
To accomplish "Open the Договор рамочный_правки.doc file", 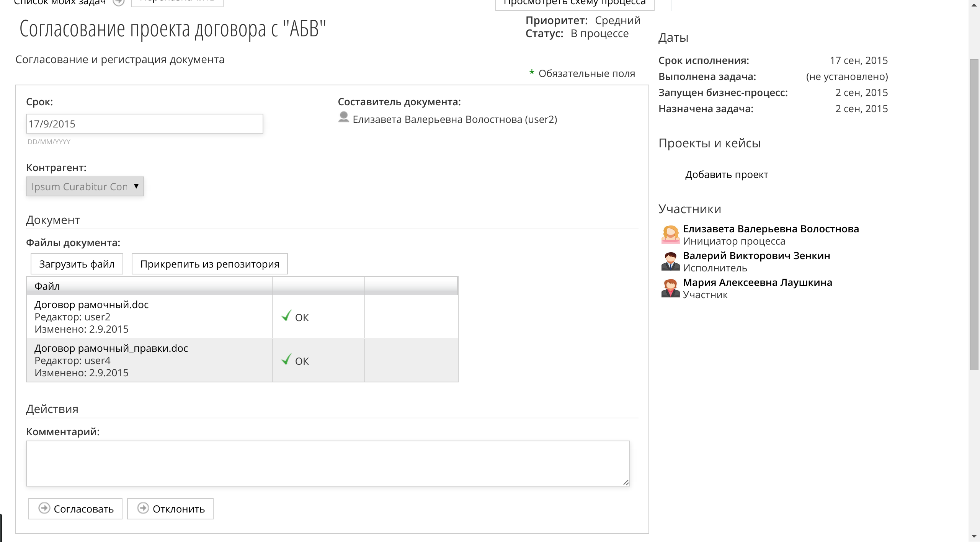I will (111, 348).
